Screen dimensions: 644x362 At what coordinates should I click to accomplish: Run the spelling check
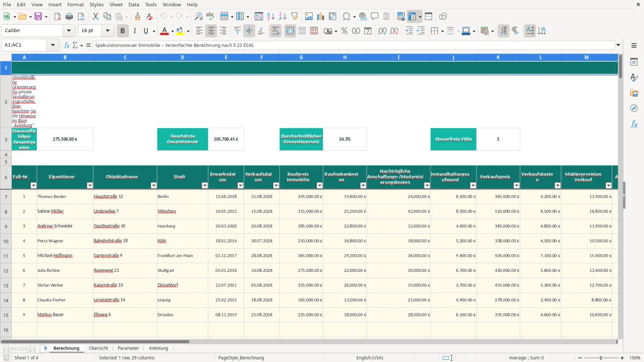210,17
